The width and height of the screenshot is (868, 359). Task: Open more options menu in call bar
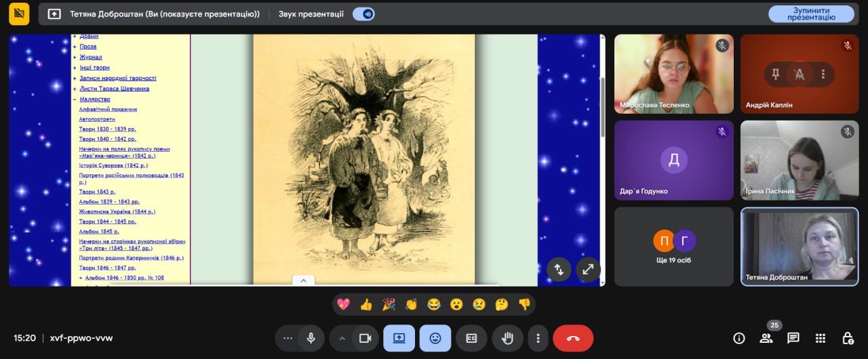click(538, 338)
